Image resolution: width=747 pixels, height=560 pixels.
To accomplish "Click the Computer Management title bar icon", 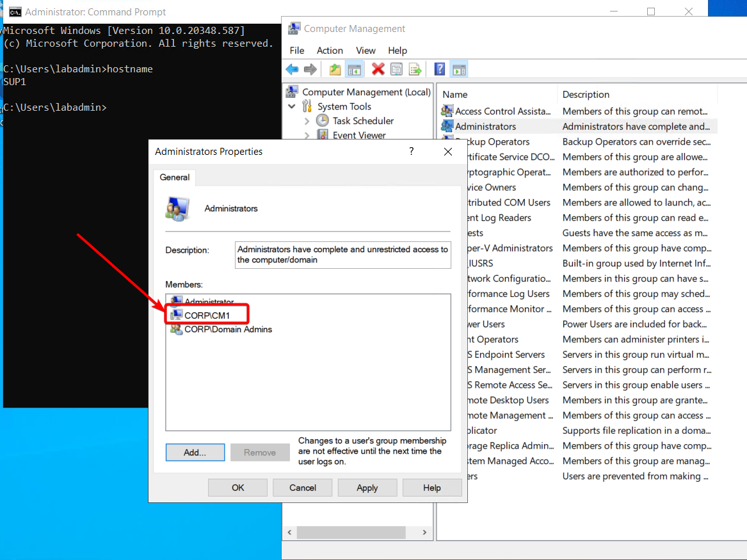I will coord(294,29).
